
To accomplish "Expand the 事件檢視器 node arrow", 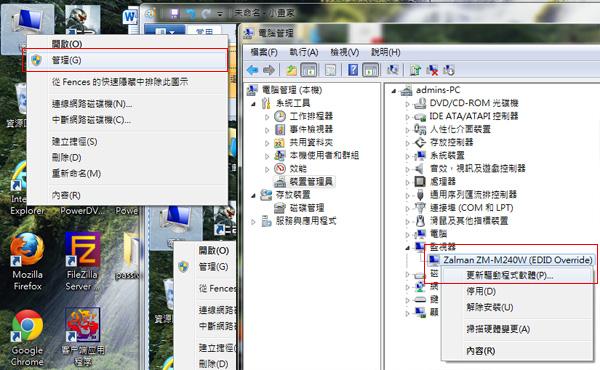I will pyautogui.click(x=267, y=130).
